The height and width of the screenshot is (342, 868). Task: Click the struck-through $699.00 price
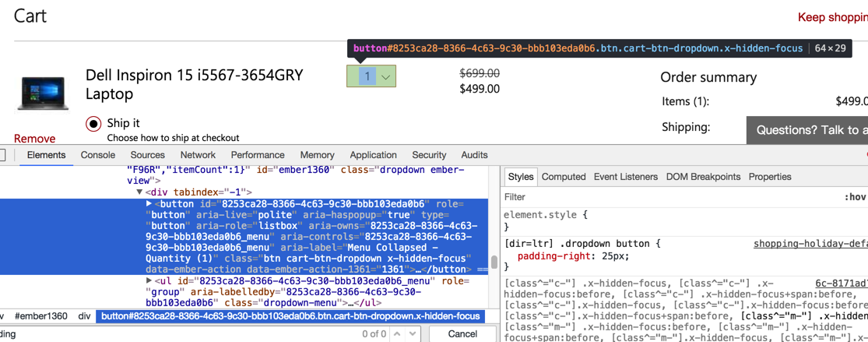(x=480, y=72)
